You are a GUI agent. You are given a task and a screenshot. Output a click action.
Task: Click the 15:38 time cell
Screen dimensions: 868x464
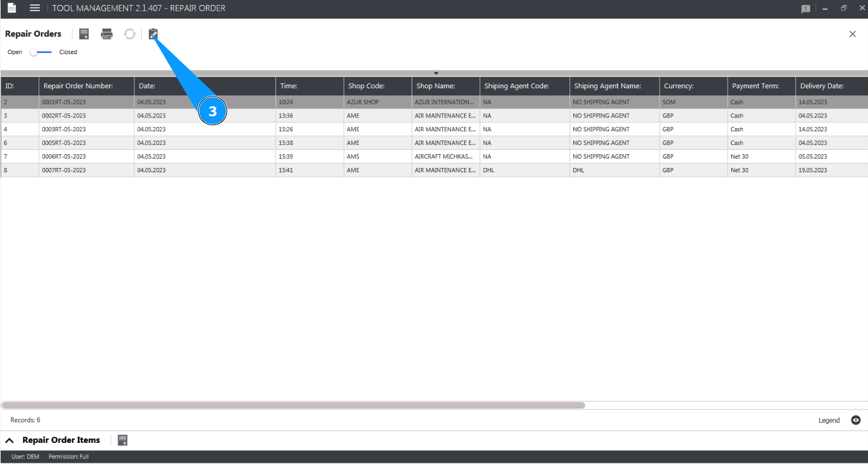(x=310, y=143)
